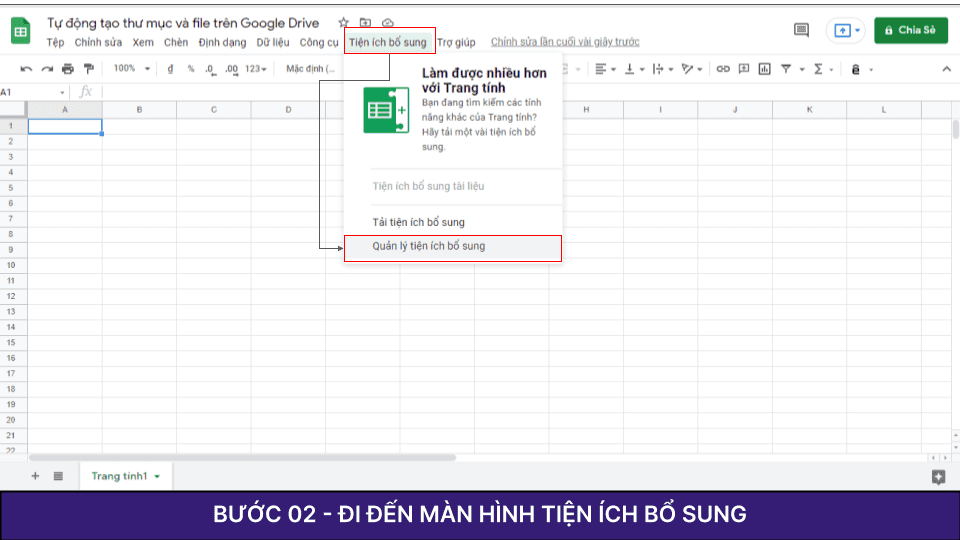Open the 100% zoom dropdown

coord(131,69)
